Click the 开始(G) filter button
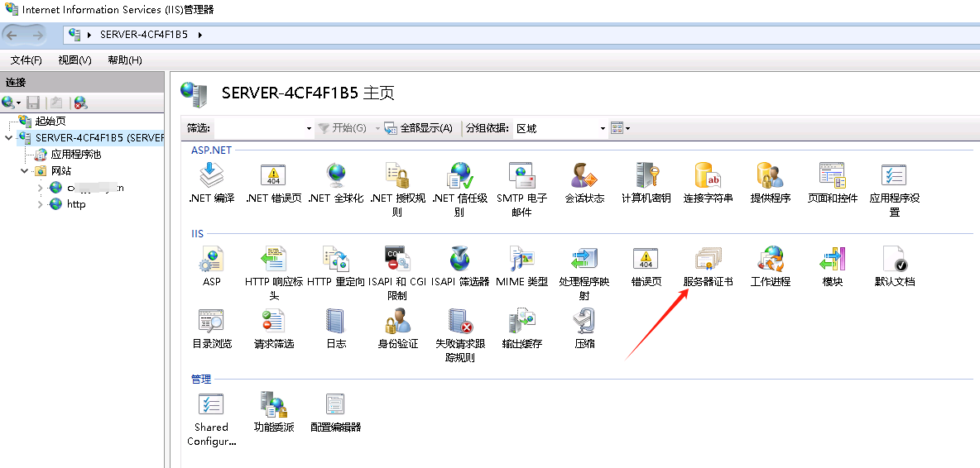The height and width of the screenshot is (468, 980). point(342,128)
